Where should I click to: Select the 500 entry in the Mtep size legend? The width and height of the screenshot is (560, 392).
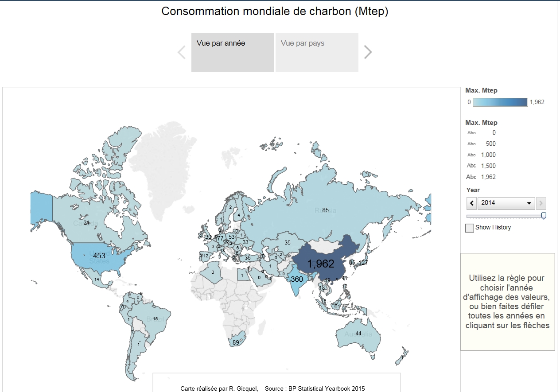[x=482, y=144]
